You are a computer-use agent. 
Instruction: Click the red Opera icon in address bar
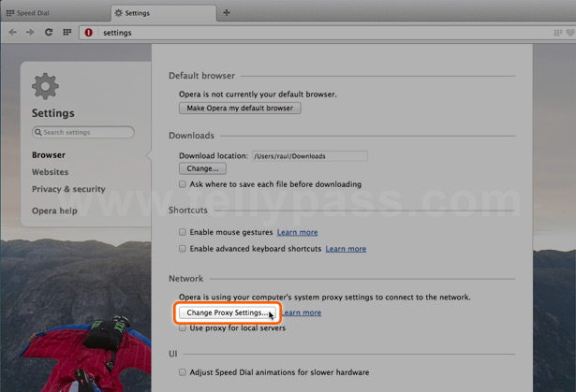click(x=89, y=33)
